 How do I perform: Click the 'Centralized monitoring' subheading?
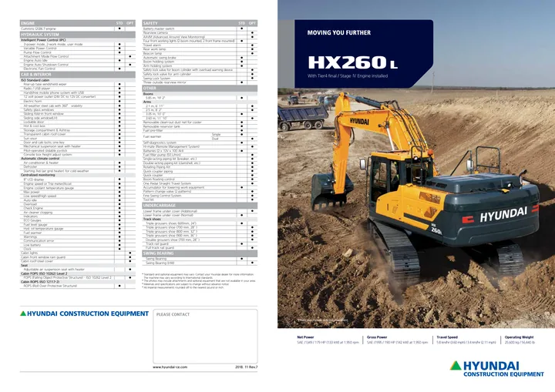pos(38,175)
